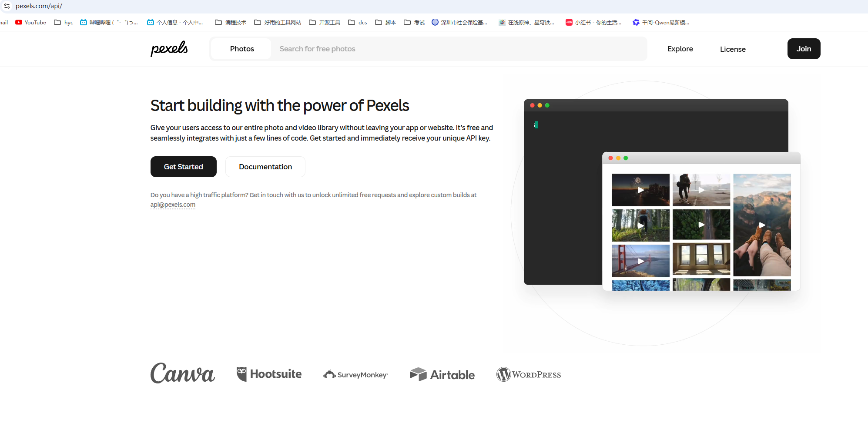The image size is (868, 437).
Task: Expand the 考试 bookmark folder
Action: click(x=414, y=22)
